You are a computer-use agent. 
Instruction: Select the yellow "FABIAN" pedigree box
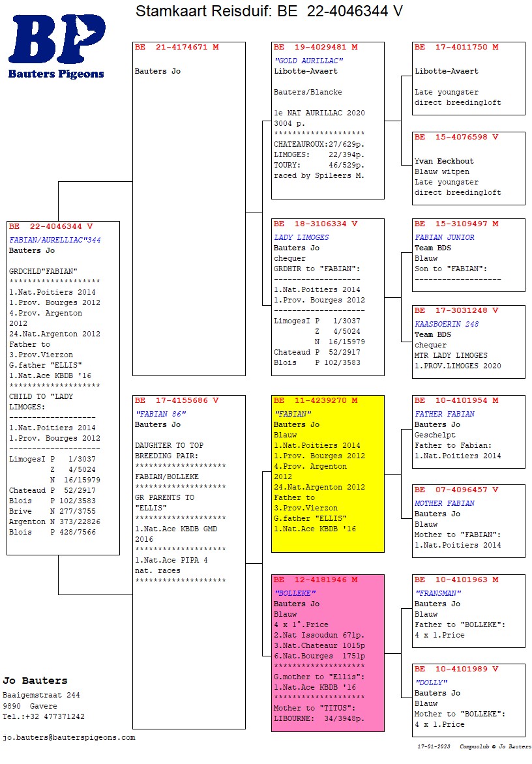coord(327,473)
